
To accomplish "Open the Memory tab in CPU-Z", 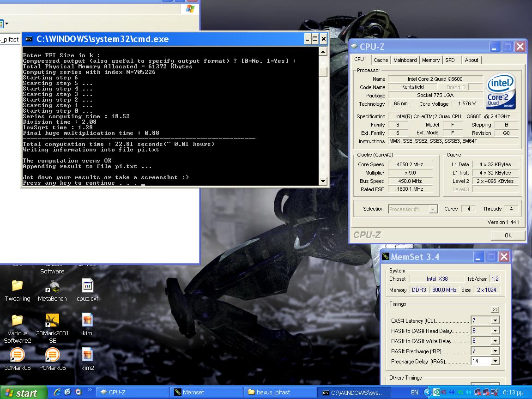I will [x=431, y=60].
